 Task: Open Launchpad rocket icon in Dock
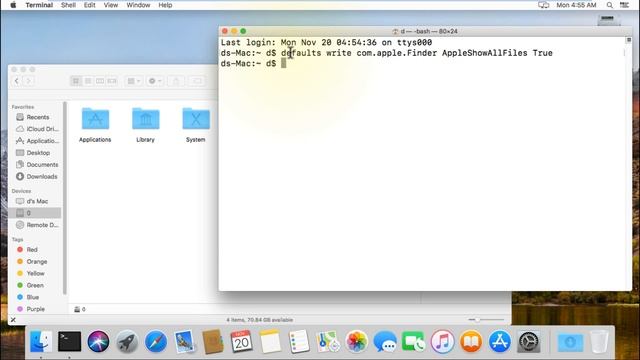[x=127, y=341]
